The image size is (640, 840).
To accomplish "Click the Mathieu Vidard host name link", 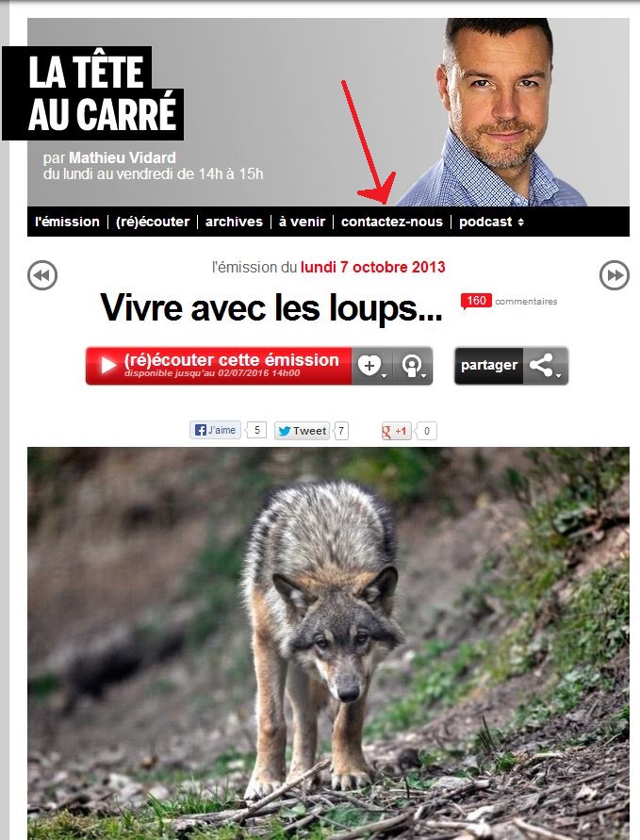I will tap(123, 157).
